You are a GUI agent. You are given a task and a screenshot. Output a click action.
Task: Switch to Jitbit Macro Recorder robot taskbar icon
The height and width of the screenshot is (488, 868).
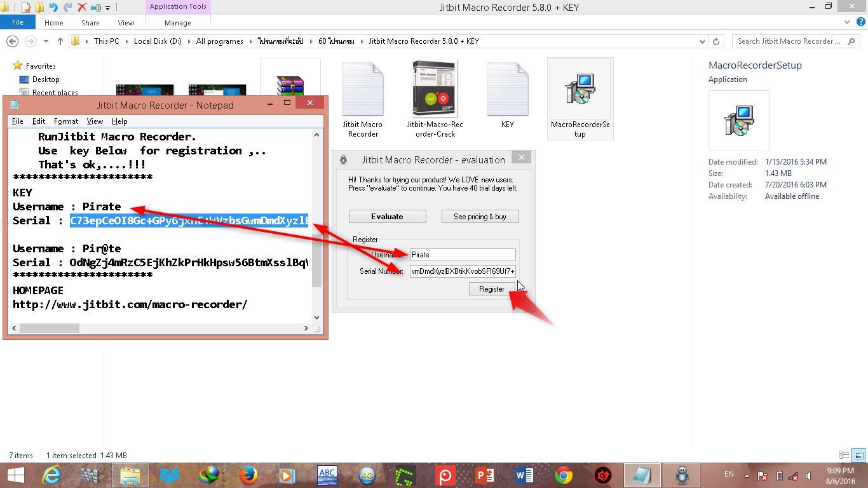coord(682,475)
